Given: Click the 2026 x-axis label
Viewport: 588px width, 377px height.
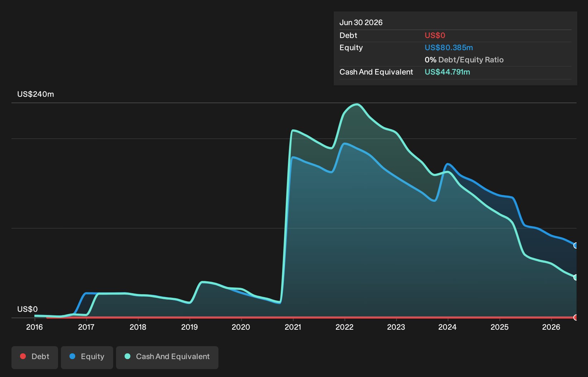Looking at the screenshot, I should (551, 327).
